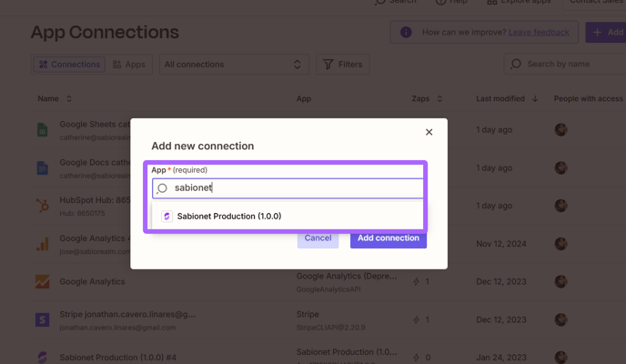Click the Nov 12, 2024 date cell

click(501, 244)
